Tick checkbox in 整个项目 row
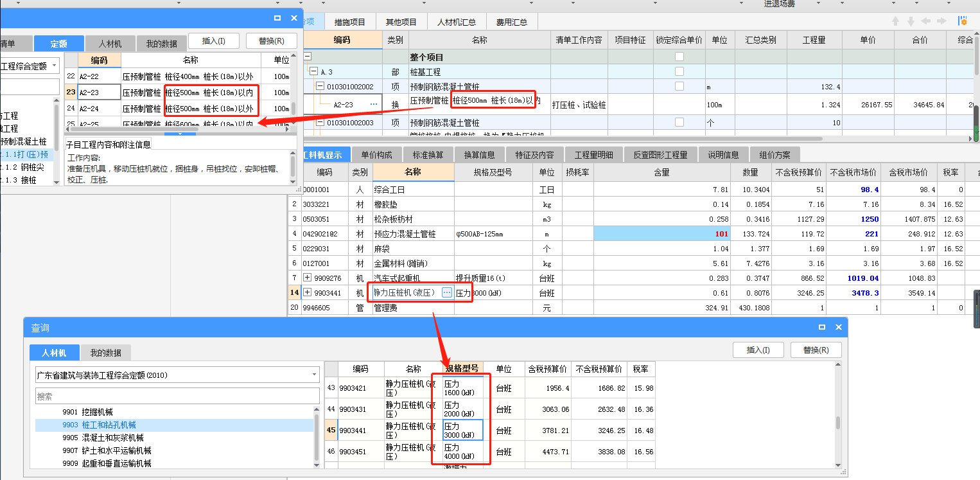 (679, 57)
